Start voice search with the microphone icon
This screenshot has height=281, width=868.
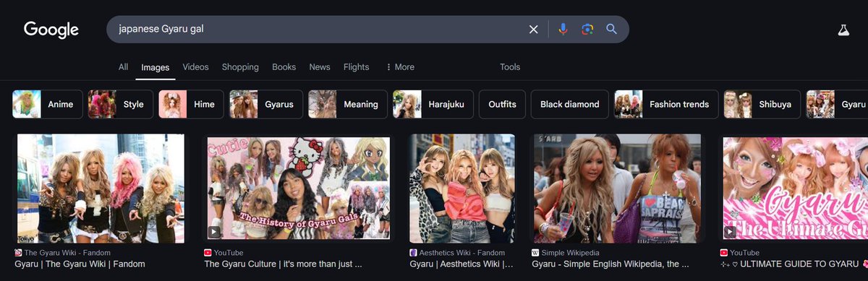(x=563, y=30)
